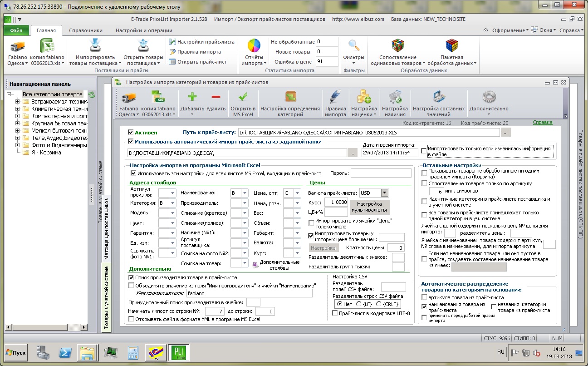
Task: Click копия fabiano XLS icon in dialog toolbar
Action: 158,98
